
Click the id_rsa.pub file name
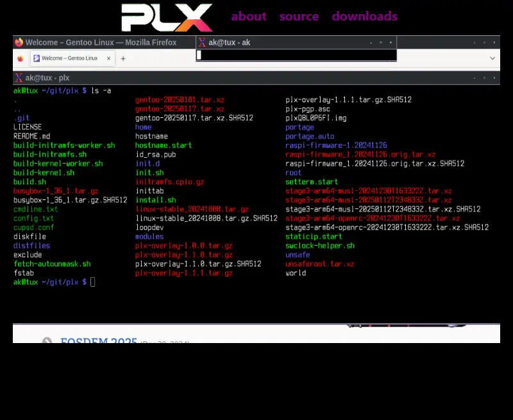(156, 155)
